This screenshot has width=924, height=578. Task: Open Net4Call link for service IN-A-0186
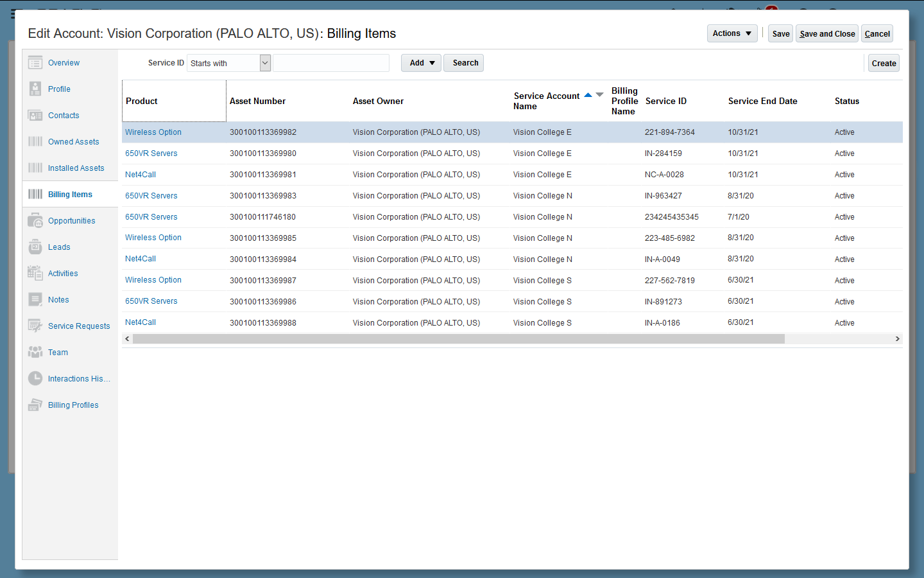pyautogui.click(x=141, y=322)
